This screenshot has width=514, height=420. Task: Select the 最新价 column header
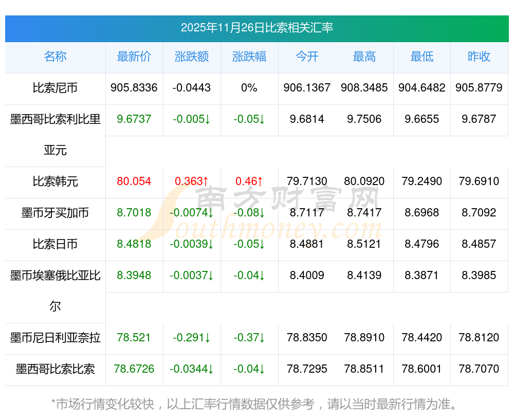134,57
